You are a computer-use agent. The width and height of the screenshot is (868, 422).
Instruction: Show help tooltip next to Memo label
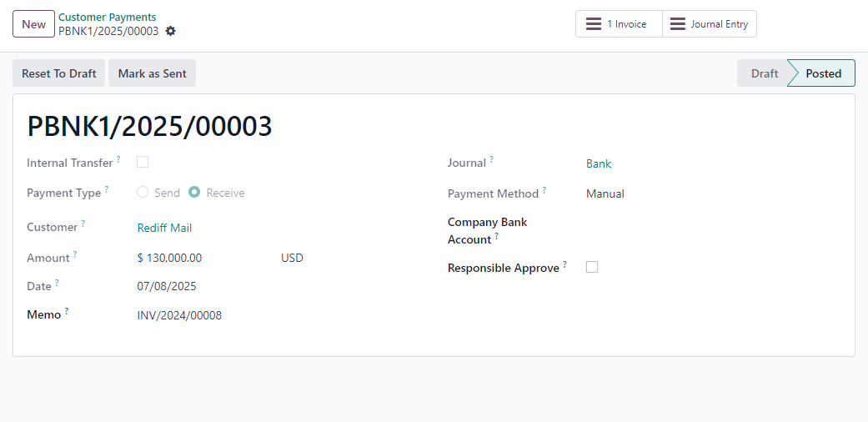coord(67,311)
